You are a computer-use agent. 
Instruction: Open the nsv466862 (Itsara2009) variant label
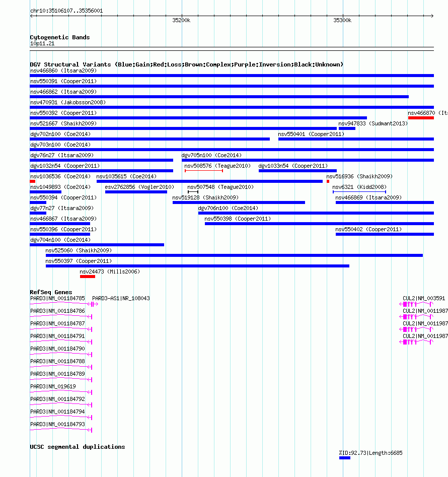point(63,92)
